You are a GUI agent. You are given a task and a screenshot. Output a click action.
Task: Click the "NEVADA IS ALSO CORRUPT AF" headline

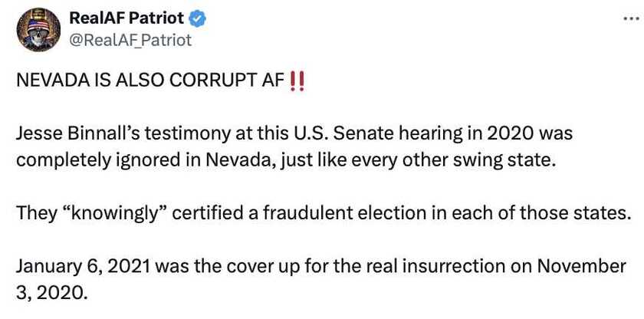(x=149, y=81)
